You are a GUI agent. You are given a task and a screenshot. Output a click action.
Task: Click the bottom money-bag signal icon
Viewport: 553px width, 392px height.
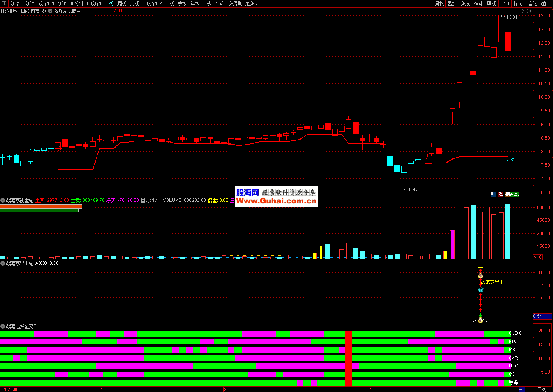click(480, 320)
